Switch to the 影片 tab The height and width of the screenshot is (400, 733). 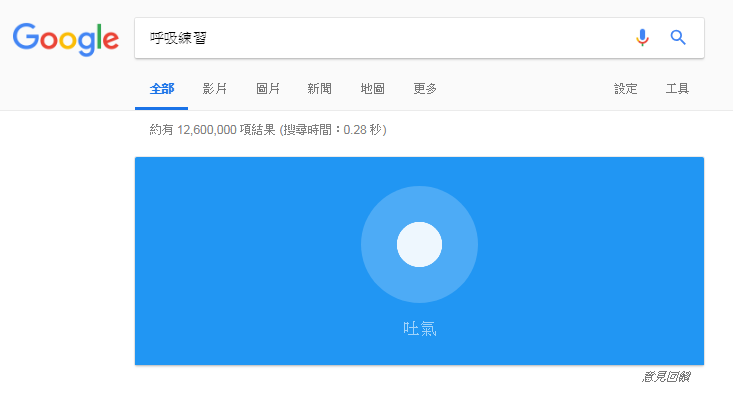pos(215,89)
